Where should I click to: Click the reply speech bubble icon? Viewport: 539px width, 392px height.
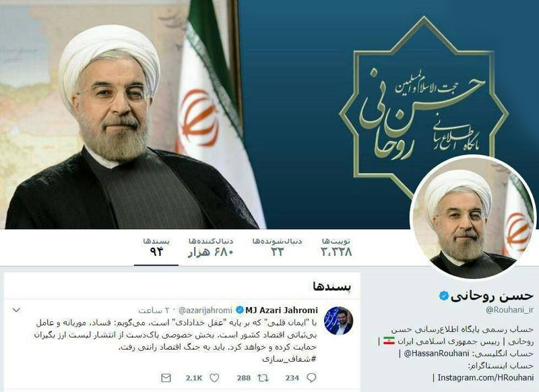point(311,378)
